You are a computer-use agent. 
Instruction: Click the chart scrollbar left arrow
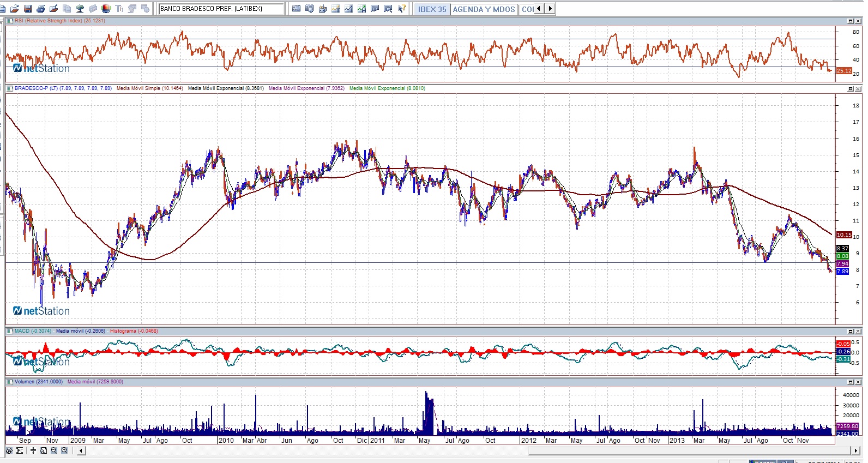(81, 450)
